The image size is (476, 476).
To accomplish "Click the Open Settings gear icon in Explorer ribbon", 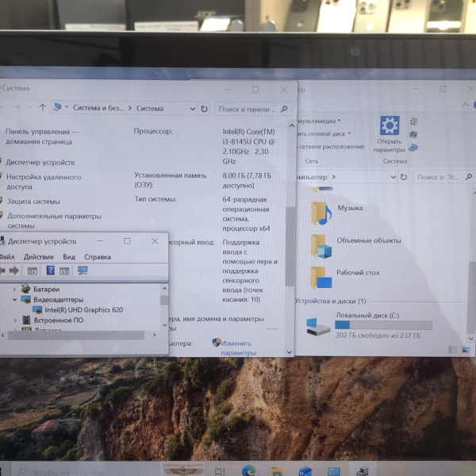I will [x=390, y=125].
